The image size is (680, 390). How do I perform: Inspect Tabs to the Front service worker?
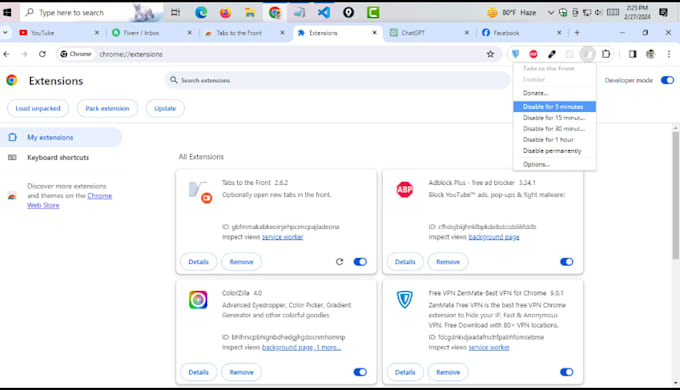(x=282, y=237)
